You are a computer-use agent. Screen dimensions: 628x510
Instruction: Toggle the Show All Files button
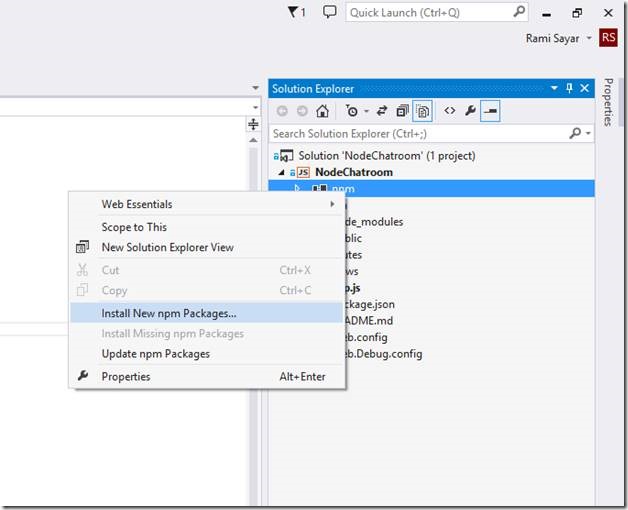click(x=423, y=111)
